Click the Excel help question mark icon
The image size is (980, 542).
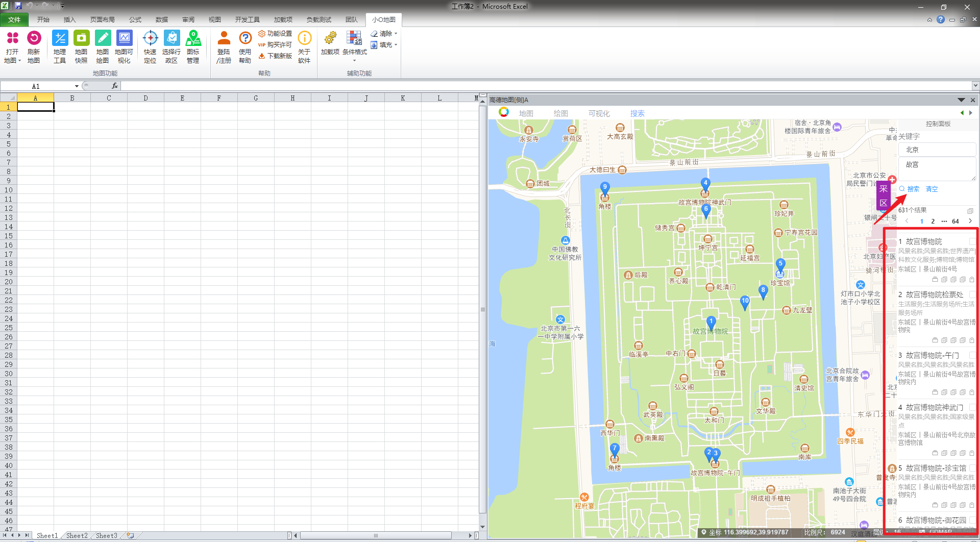pyautogui.click(x=941, y=20)
